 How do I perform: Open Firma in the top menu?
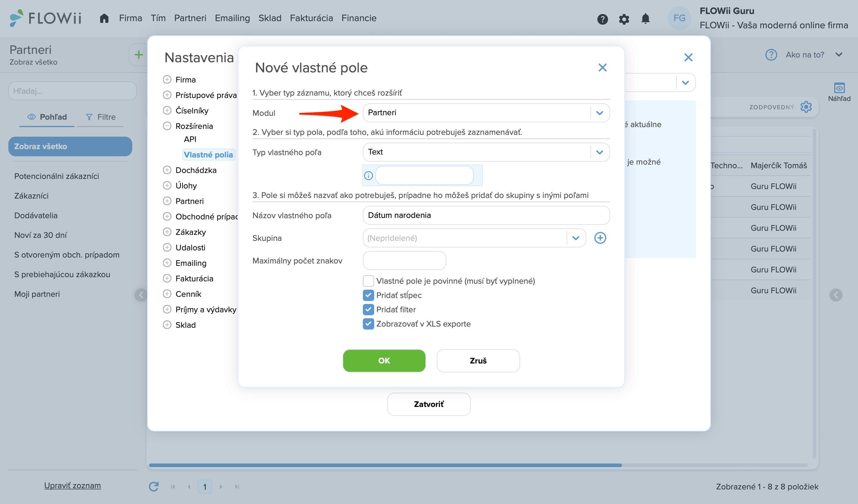(x=130, y=18)
